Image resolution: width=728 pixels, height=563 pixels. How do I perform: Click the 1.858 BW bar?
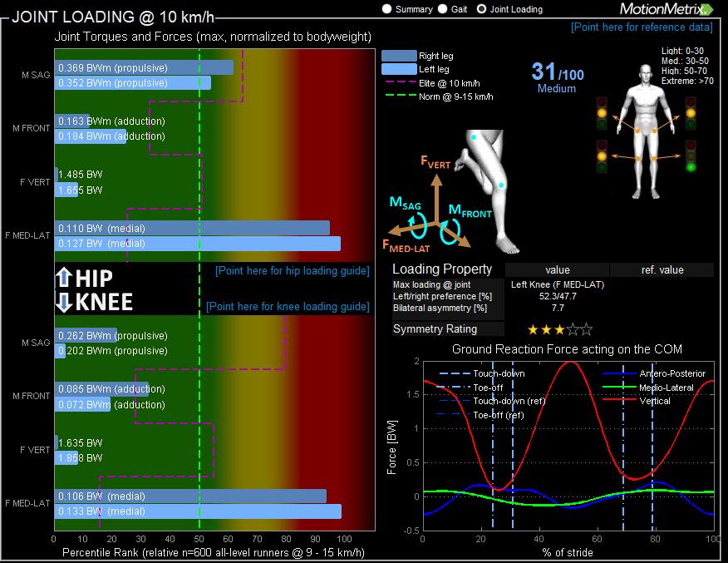click(66, 458)
